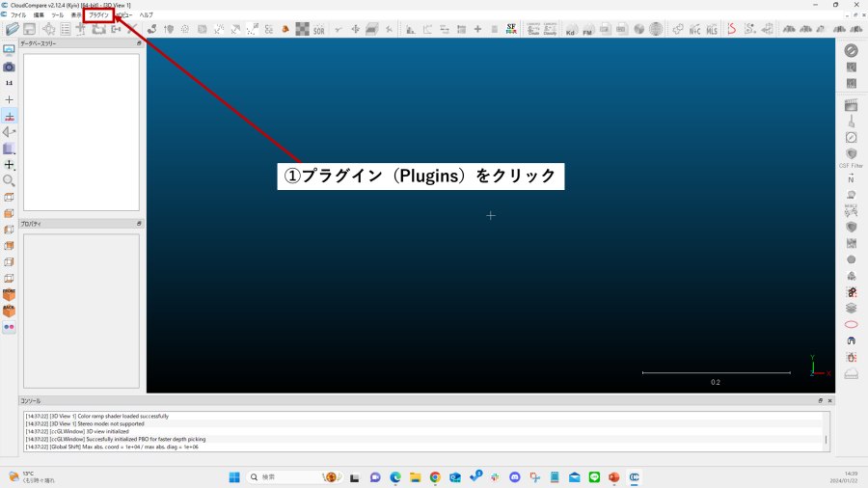Open the LINE app from taskbar
868x488 pixels.
(x=594, y=477)
